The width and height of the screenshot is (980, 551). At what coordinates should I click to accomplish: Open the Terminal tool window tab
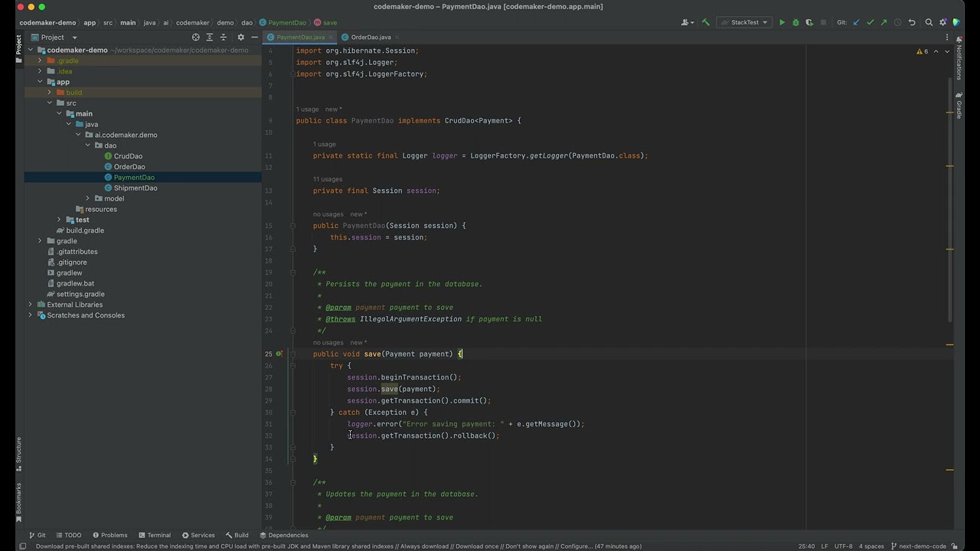click(x=154, y=535)
